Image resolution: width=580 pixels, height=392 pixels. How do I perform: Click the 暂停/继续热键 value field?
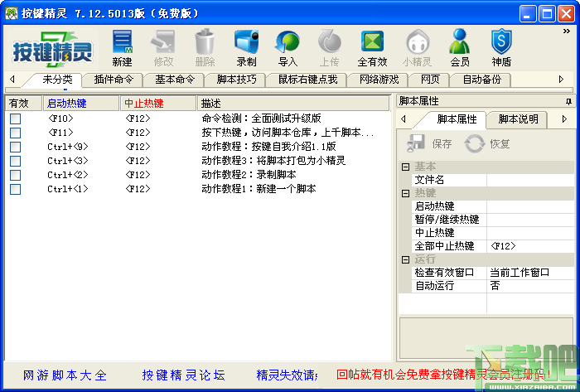pyautogui.click(x=530, y=220)
